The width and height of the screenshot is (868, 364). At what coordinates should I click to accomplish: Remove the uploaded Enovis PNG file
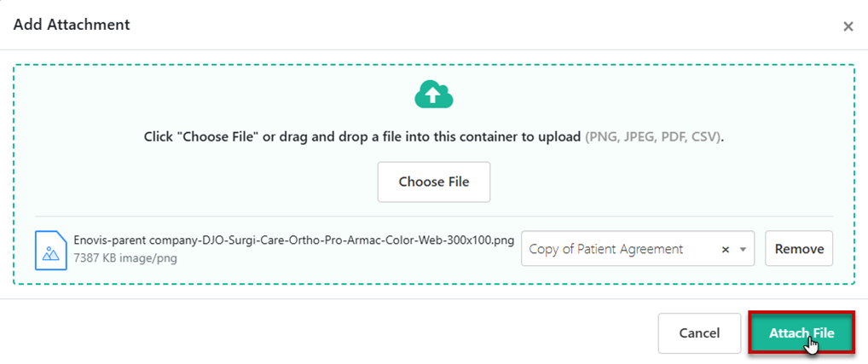click(x=799, y=249)
